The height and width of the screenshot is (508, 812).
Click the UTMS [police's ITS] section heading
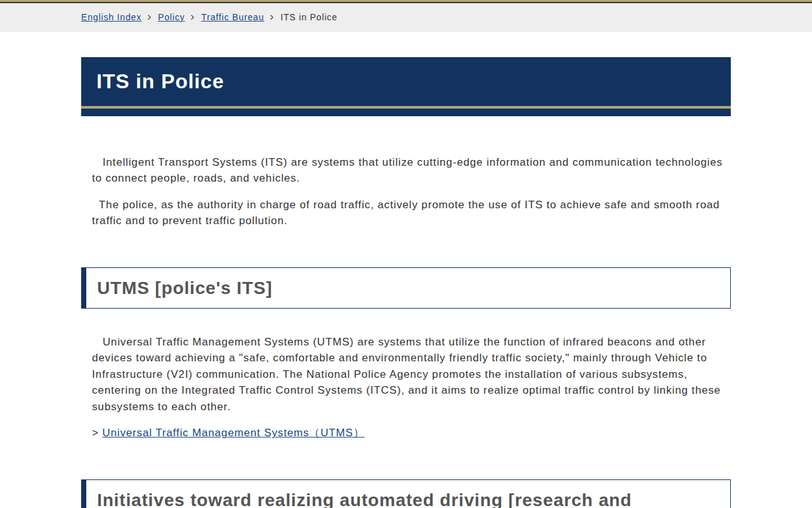pos(185,288)
